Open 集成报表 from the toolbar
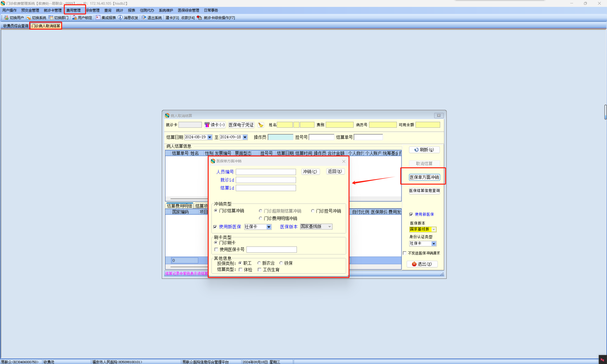607x364 pixels. coord(98,18)
